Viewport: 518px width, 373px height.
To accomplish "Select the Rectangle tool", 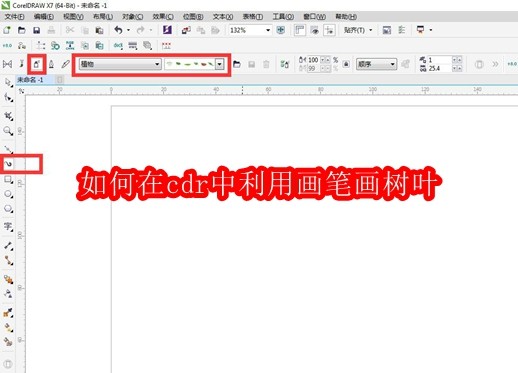I will pos(8,180).
